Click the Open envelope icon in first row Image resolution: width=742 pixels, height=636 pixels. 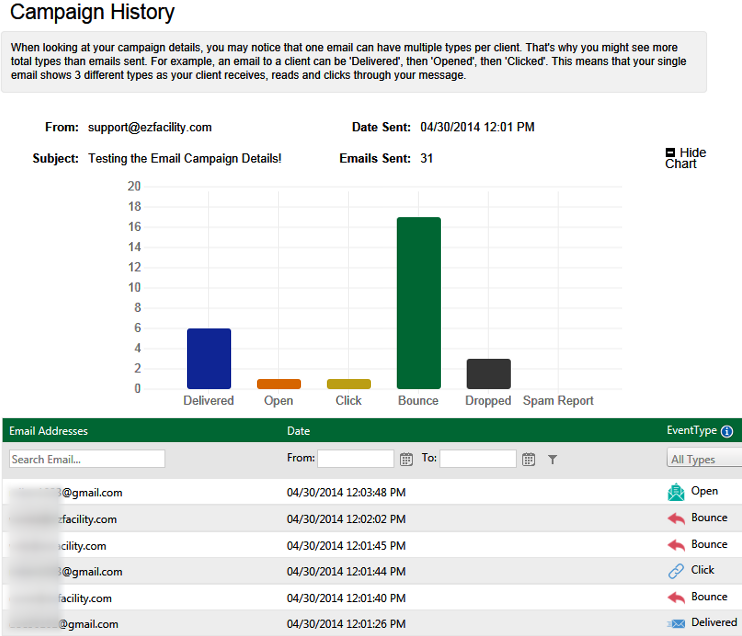677,492
